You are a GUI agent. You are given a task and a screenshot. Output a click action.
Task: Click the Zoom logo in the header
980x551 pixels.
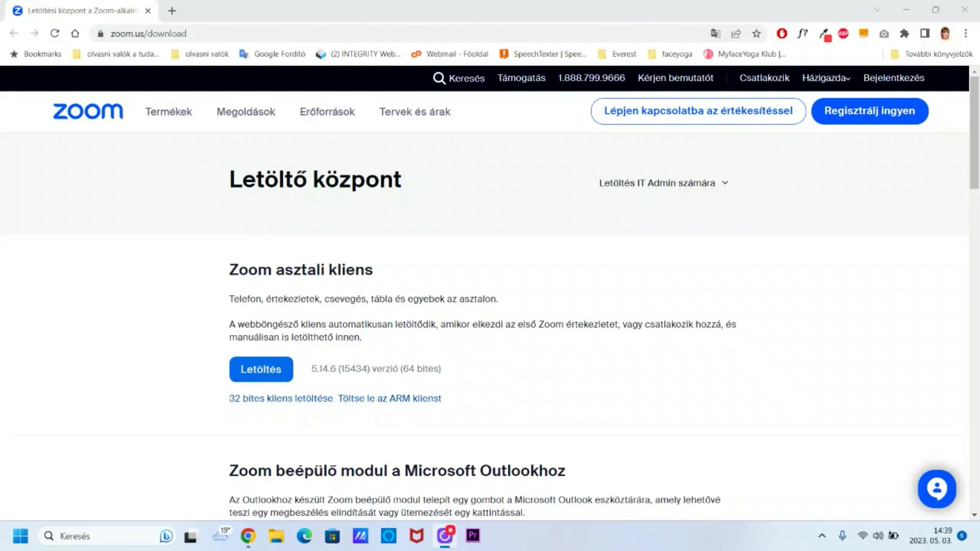pyautogui.click(x=88, y=111)
